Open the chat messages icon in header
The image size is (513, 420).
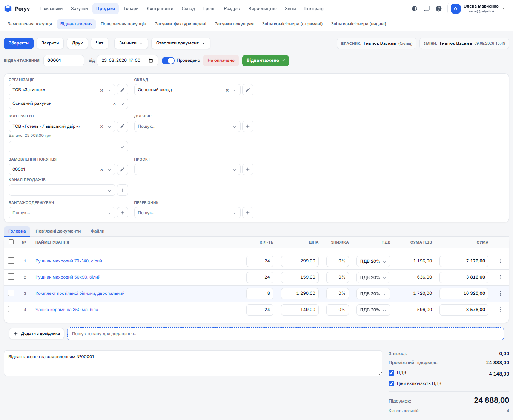[427, 9]
